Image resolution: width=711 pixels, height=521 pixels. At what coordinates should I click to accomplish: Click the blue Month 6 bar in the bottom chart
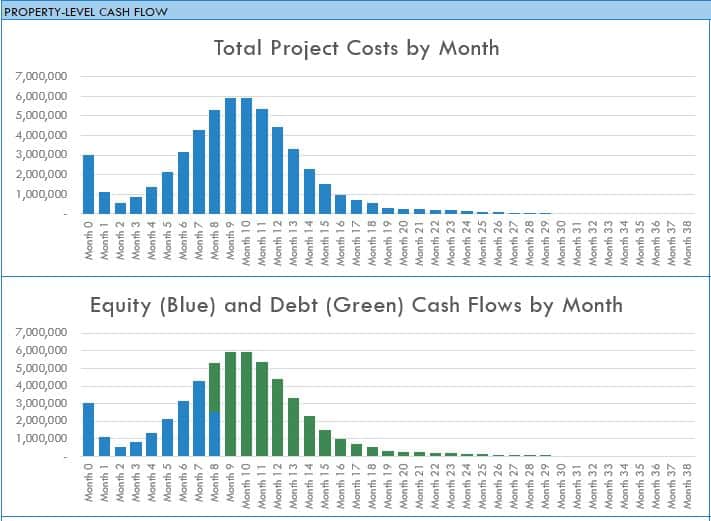183,428
